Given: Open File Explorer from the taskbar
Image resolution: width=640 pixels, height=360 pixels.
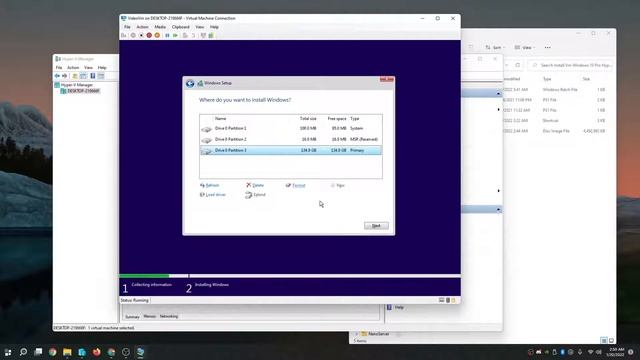Looking at the screenshot, I should 67,352.
